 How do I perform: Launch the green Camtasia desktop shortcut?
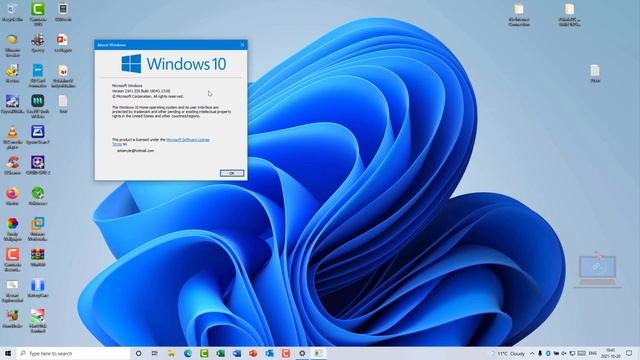click(x=38, y=13)
